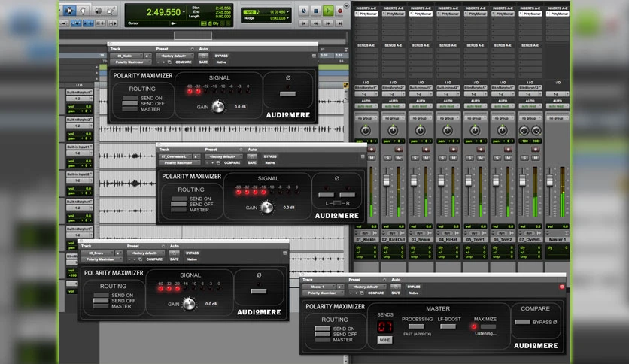Image resolution: width=629 pixels, height=364 pixels.
Task: Click the green transport Play button
Action: 328,11
